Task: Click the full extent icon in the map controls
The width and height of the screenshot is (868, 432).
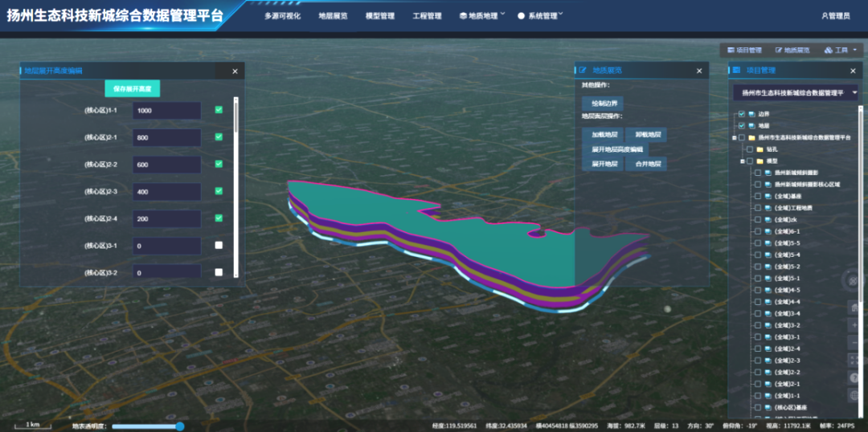Action: point(854,361)
